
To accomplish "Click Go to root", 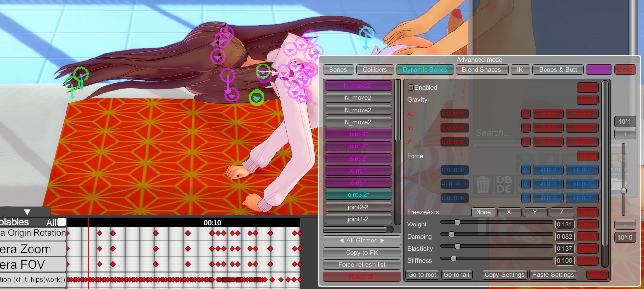I will click(422, 275).
